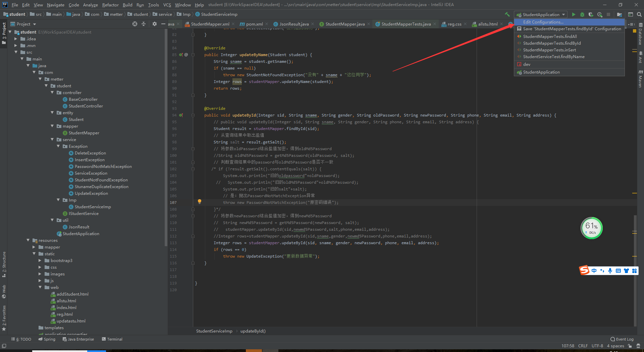Click the Profiler run icon with clock

click(x=600, y=14)
